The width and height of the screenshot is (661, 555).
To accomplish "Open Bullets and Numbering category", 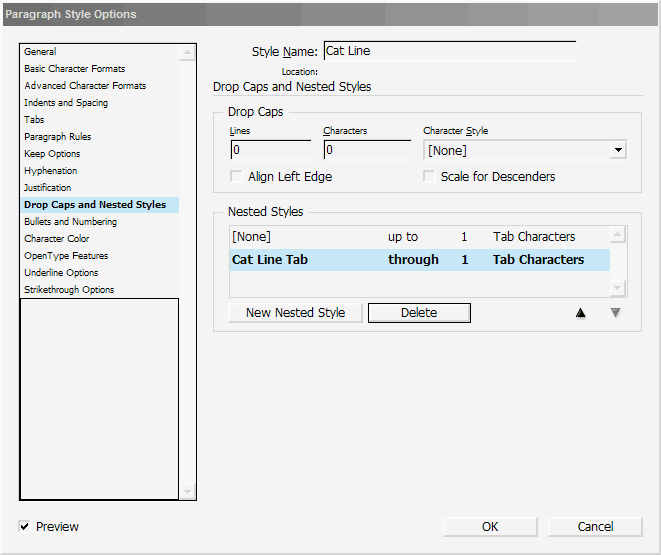I will [71, 222].
